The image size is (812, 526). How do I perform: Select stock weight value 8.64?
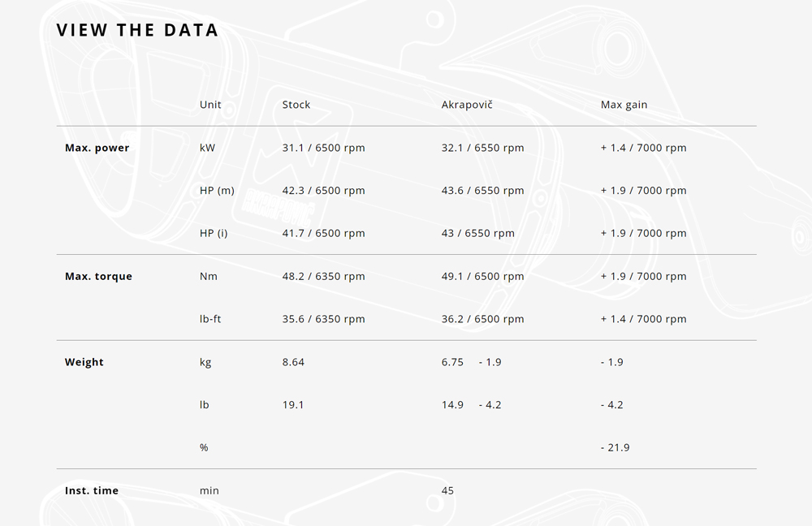coord(293,362)
